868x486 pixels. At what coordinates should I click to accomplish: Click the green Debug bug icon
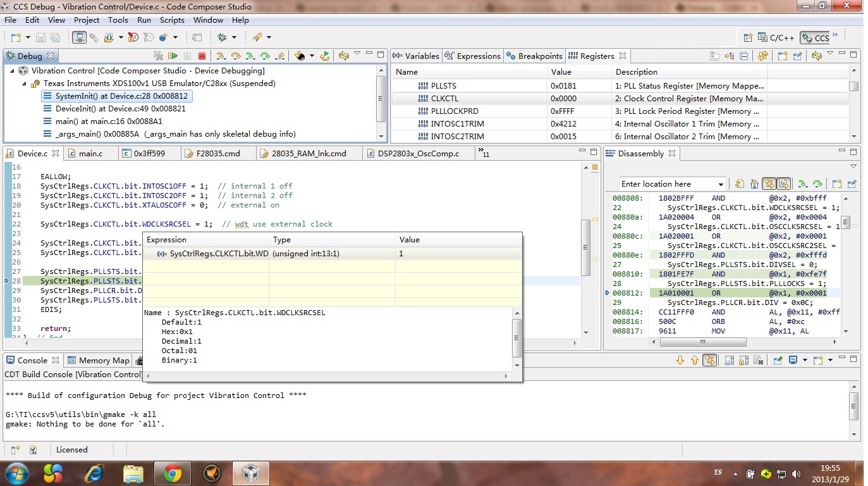click(x=222, y=37)
